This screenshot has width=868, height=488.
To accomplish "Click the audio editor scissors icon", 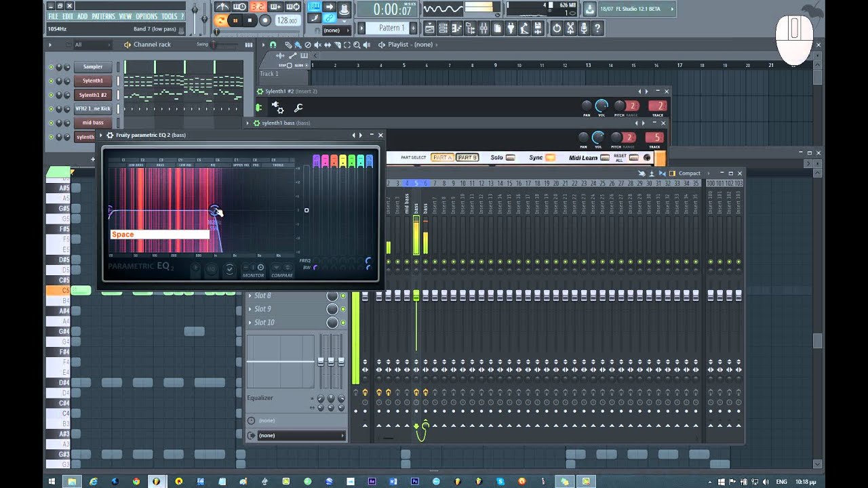I will click(570, 28).
